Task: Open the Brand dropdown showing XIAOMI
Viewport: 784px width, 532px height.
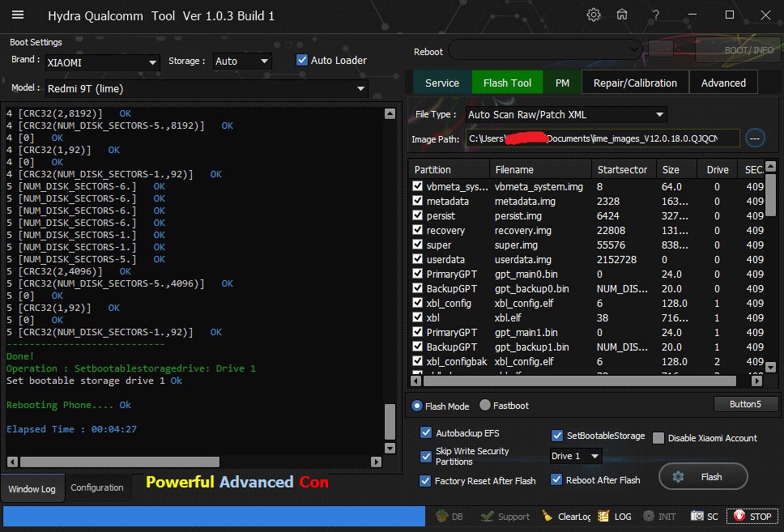Action: pos(103,62)
